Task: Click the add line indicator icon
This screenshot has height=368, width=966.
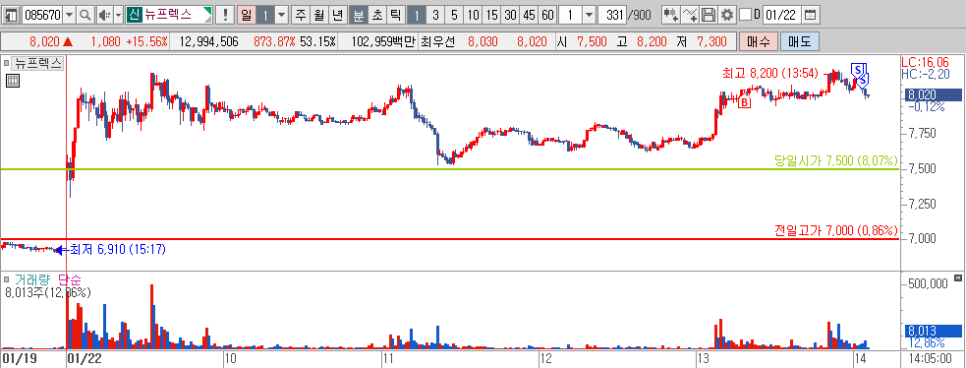Action: pyautogui.click(x=691, y=14)
